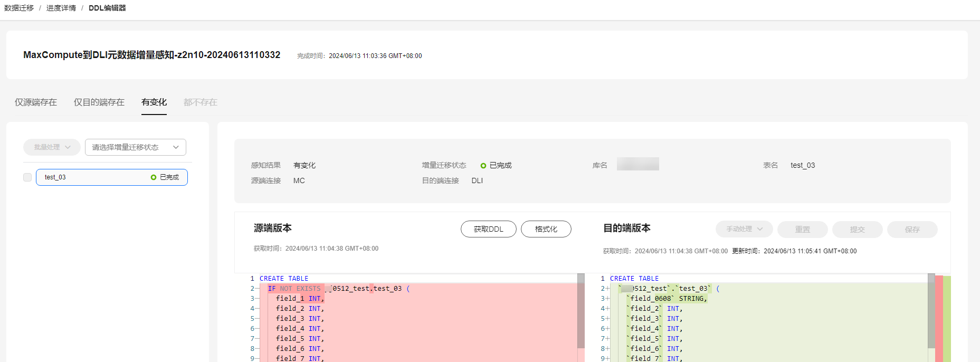Click the MC source connection value
This screenshot has height=362, width=980.
(299, 180)
